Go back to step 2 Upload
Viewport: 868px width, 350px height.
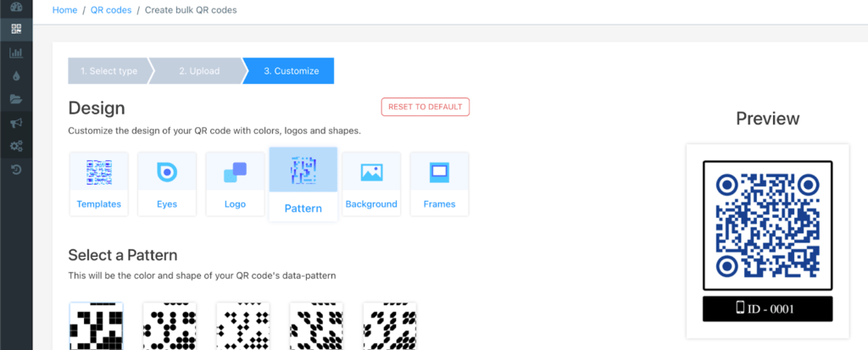point(199,71)
